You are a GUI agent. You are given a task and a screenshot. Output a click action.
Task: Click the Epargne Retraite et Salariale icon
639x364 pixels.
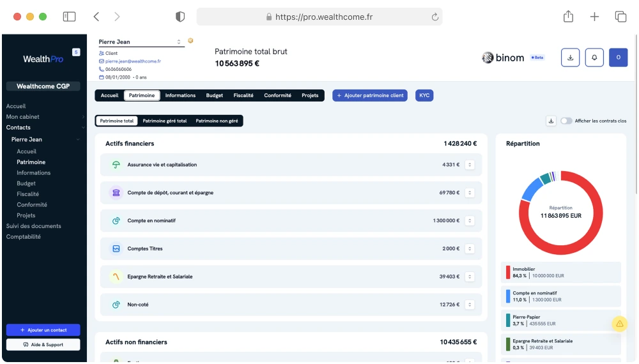116,277
